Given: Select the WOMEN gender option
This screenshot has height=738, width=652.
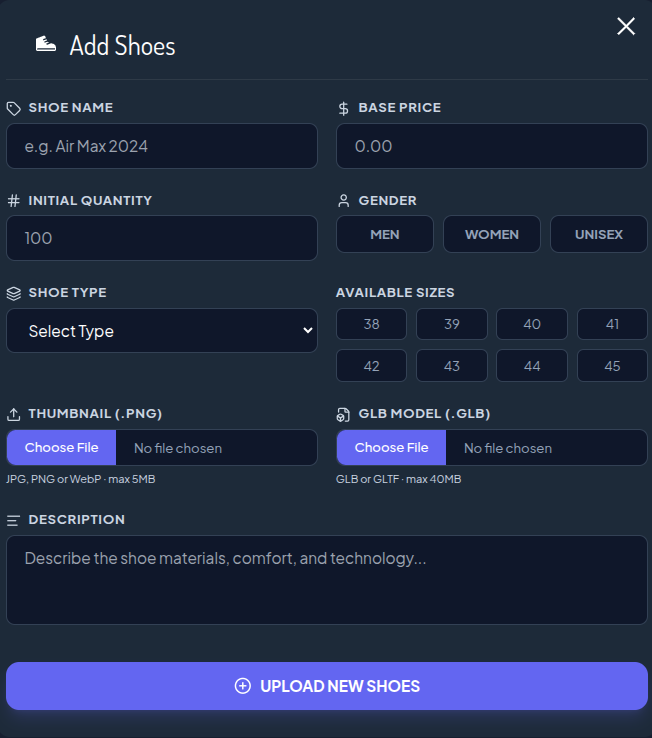Looking at the screenshot, I should pyautogui.click(x=491, y=234).
